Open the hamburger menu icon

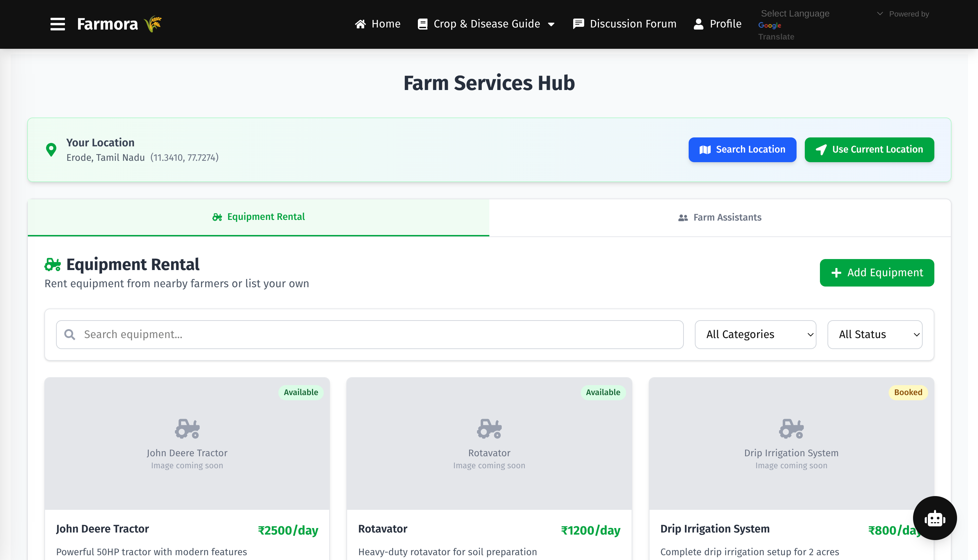(57, 24)
